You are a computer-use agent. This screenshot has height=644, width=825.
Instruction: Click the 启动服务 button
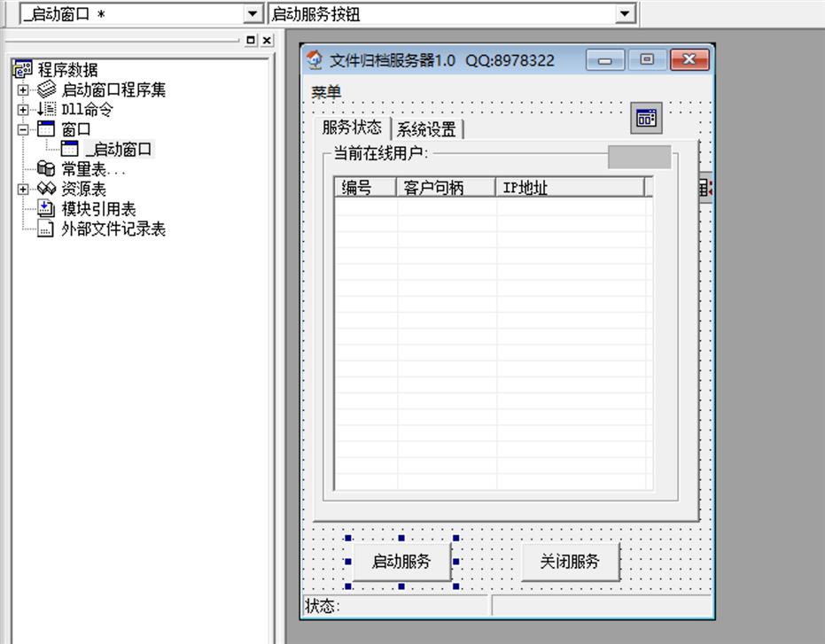click(401, 562)
